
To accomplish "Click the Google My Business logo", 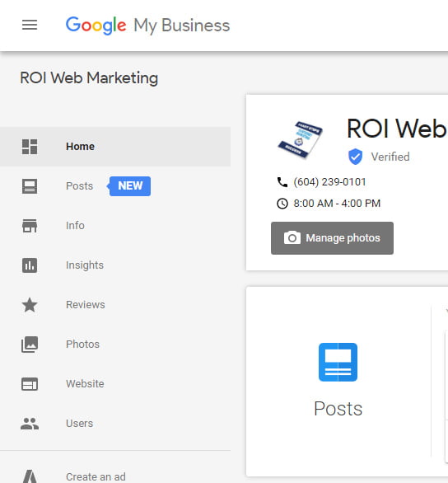I will pos(147,26).
